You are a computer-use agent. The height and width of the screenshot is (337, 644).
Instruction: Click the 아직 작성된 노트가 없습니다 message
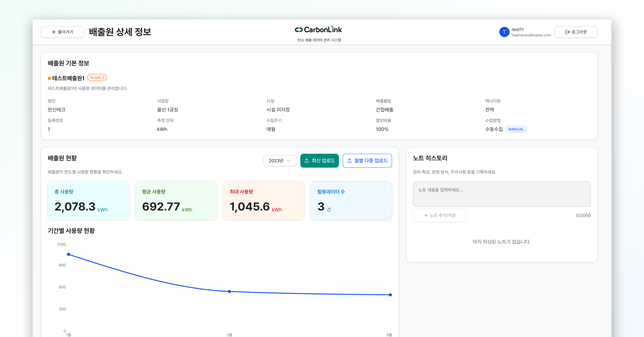[502, 242]
